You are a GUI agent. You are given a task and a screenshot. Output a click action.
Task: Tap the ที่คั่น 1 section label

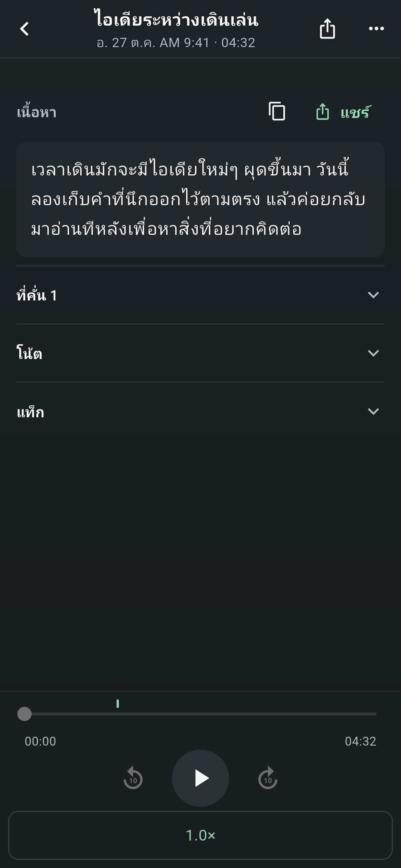[37, 295]
